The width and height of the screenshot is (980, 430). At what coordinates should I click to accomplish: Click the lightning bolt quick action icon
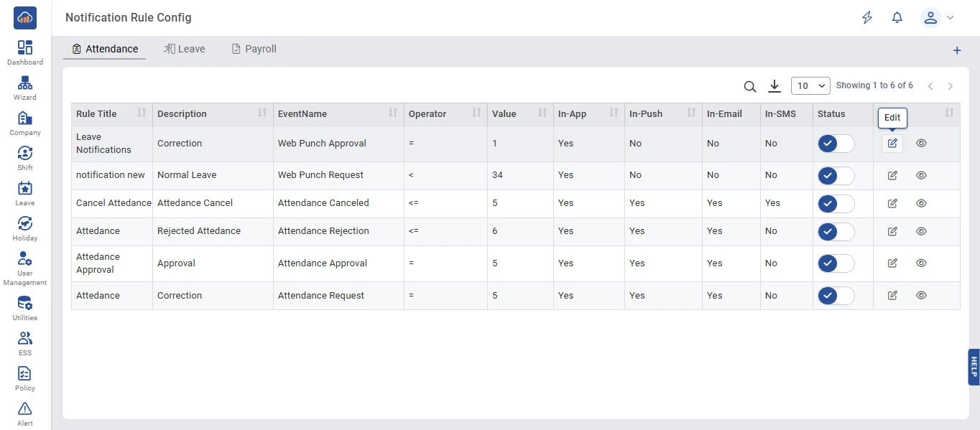(x=867, y=18)
